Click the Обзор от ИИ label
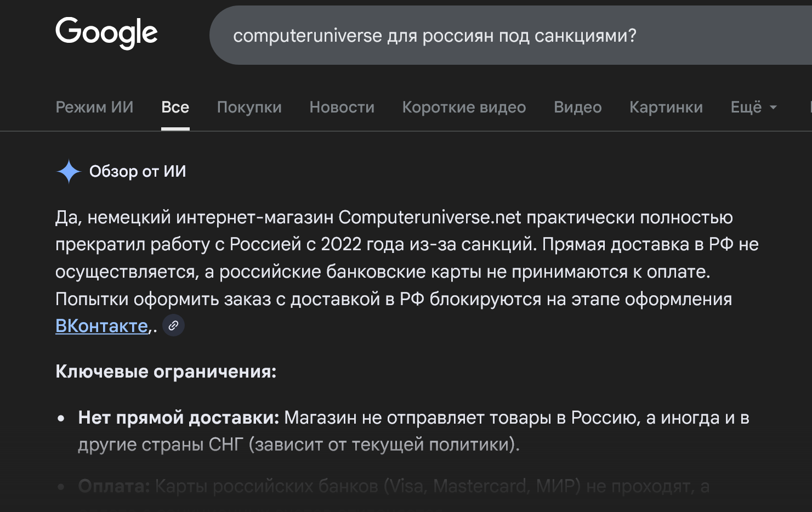Image resolution: width=812 pixels, height=512 pixels. tap(138, 171)
